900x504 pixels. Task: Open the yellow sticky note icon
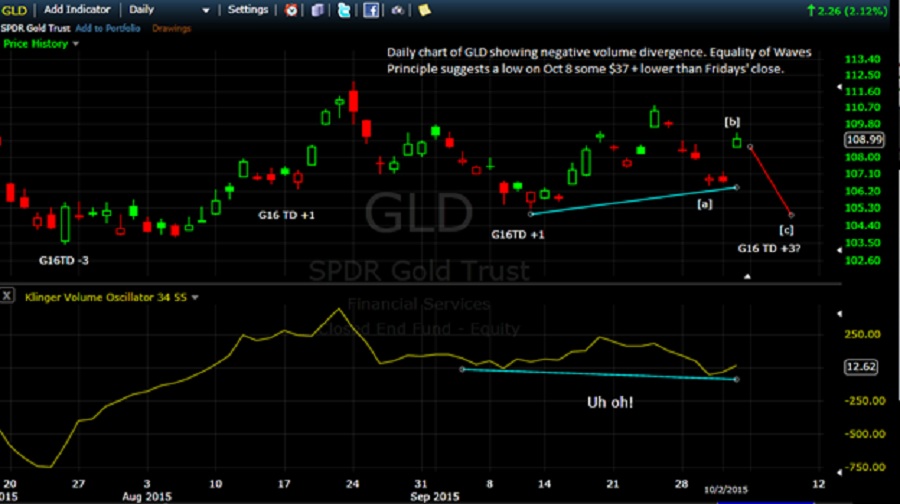coord(424,10)
